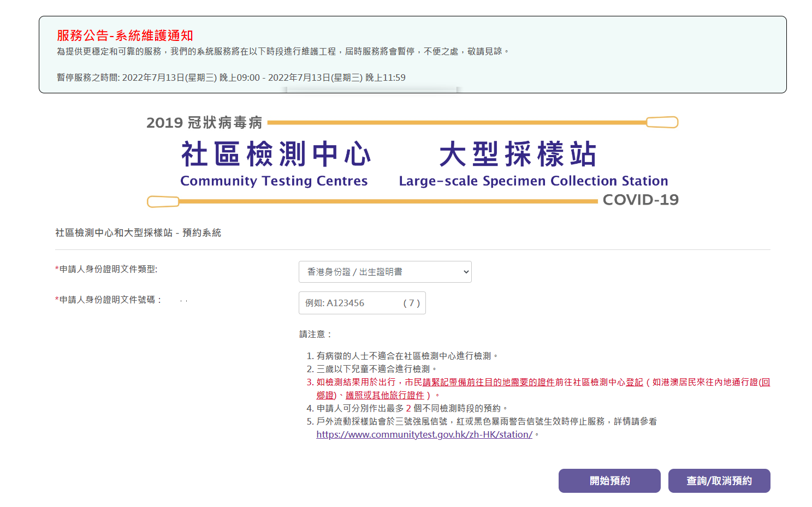This screenshot has width=812, height=507.
Task: Click the 護照或其他旅行證件 underlined link text
Action: click(385, 395)
